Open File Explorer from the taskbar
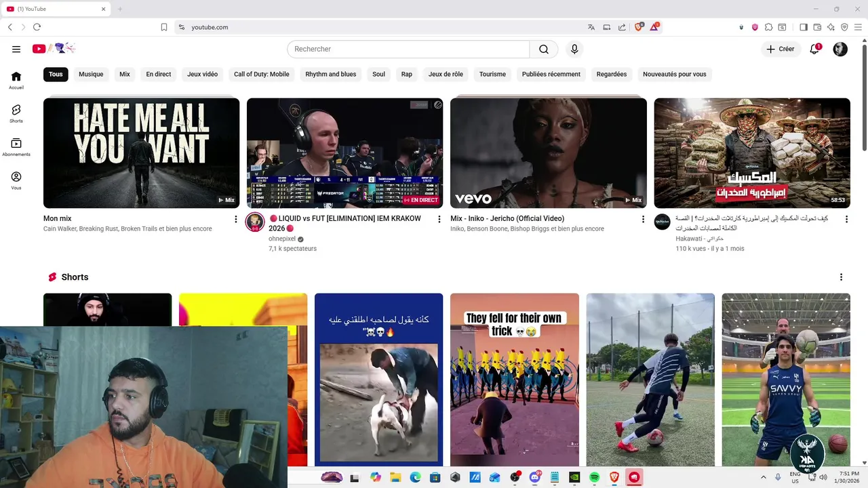The width and height of the screenshot is (868, 488). tap(395, 477)
